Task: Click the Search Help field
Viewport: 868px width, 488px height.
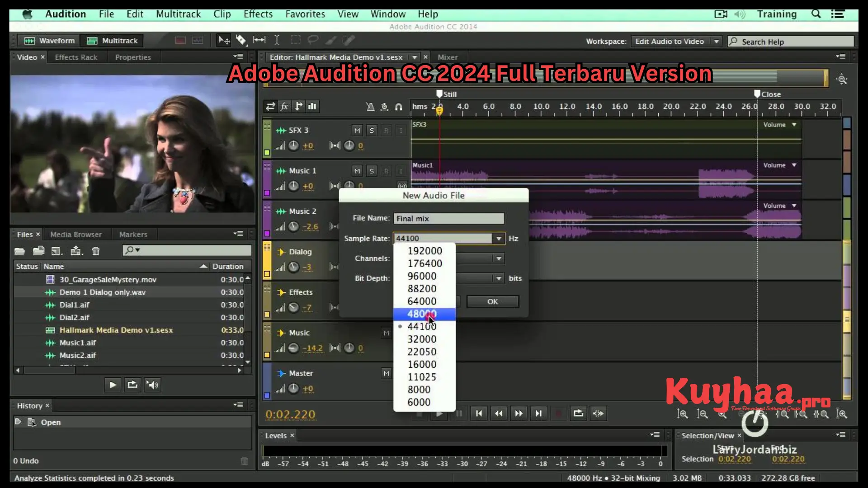Action: click(x=791, y=42)
